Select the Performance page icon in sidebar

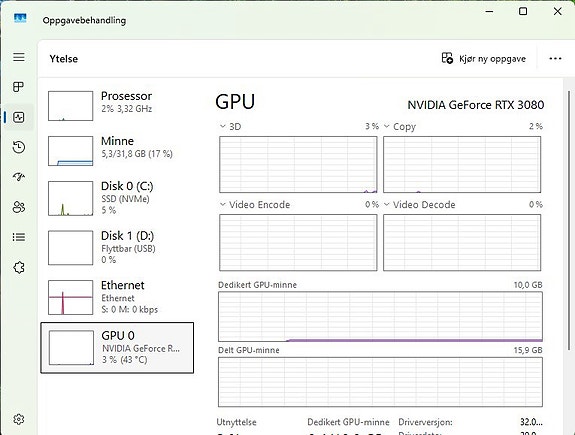(18, 117)
